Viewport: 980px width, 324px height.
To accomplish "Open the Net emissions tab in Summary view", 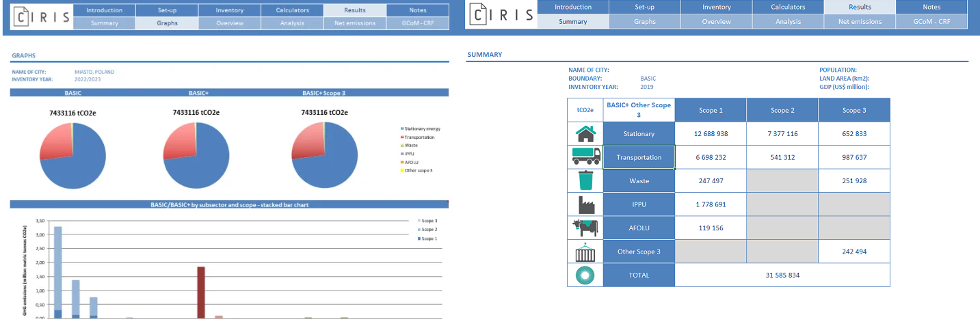I will point(860,22).
